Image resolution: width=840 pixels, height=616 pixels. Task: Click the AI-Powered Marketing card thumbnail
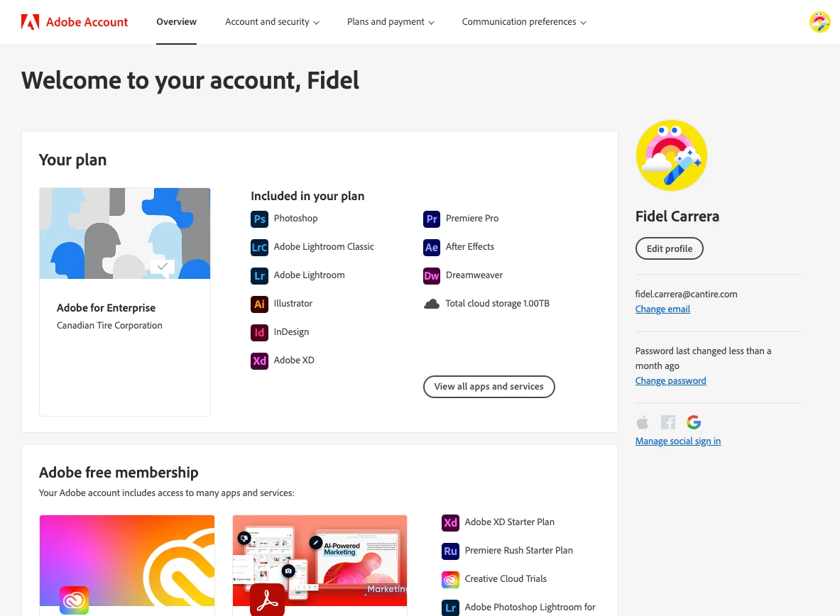pos(320,561)
